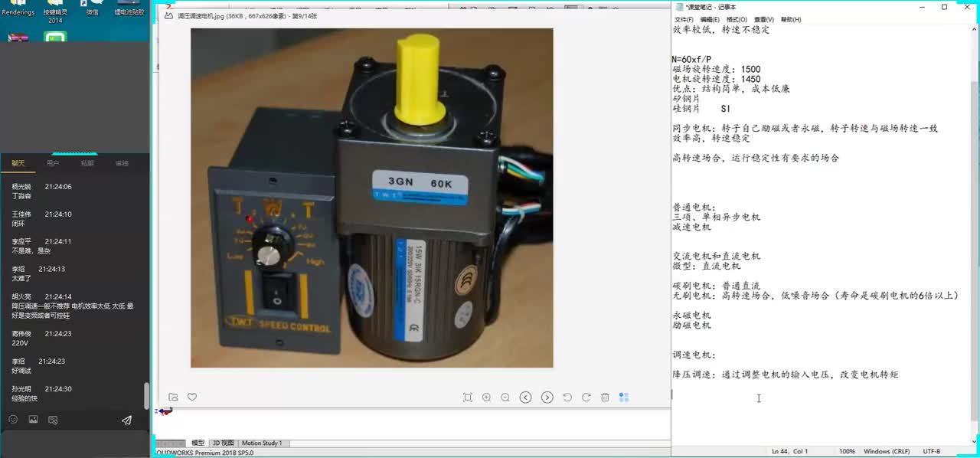Go to previous image in viewer
The width and height of the screenshot is (980, 458).
[x=525, y=397]
